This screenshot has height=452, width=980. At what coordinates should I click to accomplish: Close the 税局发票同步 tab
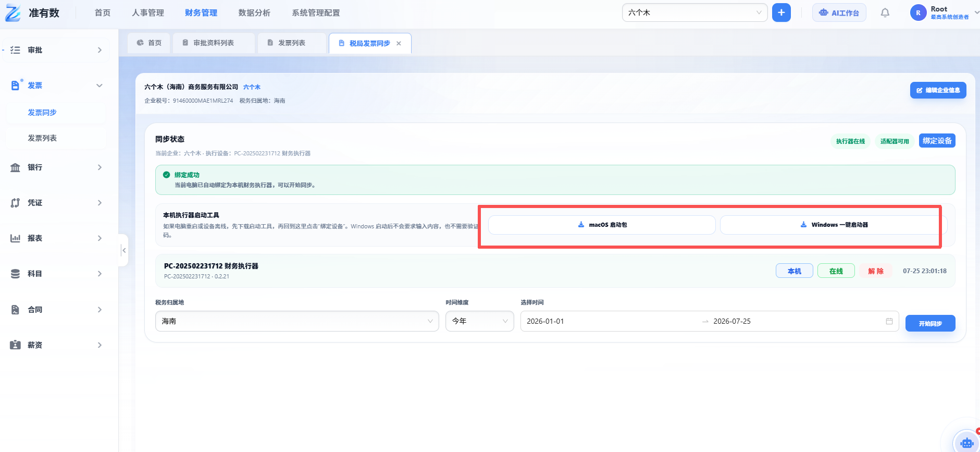click(399, 43)
